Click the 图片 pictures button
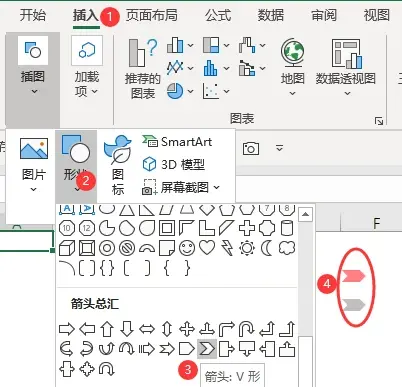Screen dimensions: 402x387 point(33,165)
